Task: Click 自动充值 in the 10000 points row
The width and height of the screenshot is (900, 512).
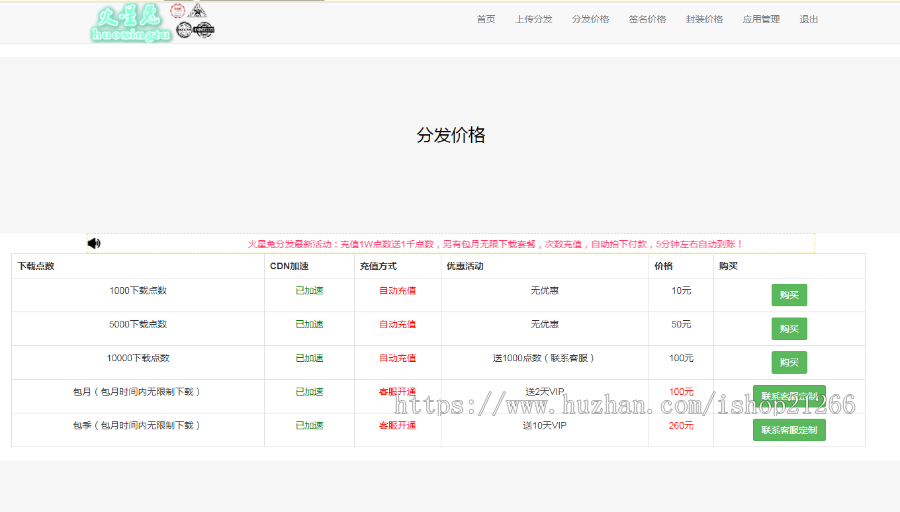Action: [397, 358]
